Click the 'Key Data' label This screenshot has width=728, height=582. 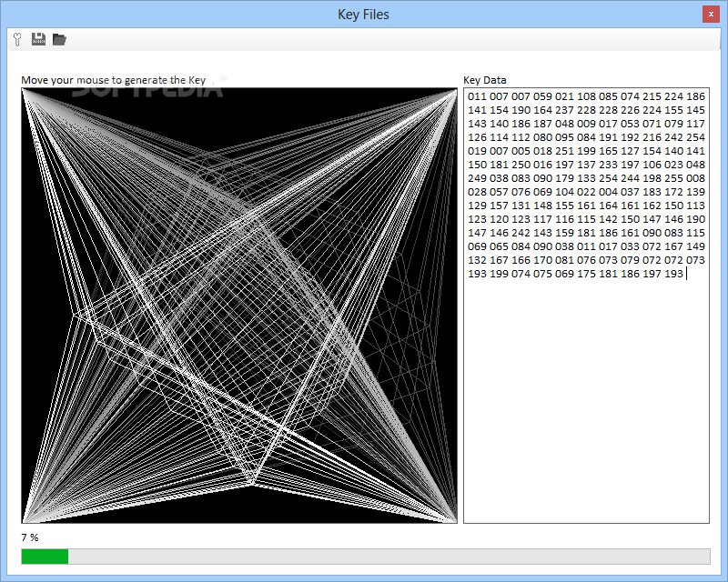click(485, 80)
